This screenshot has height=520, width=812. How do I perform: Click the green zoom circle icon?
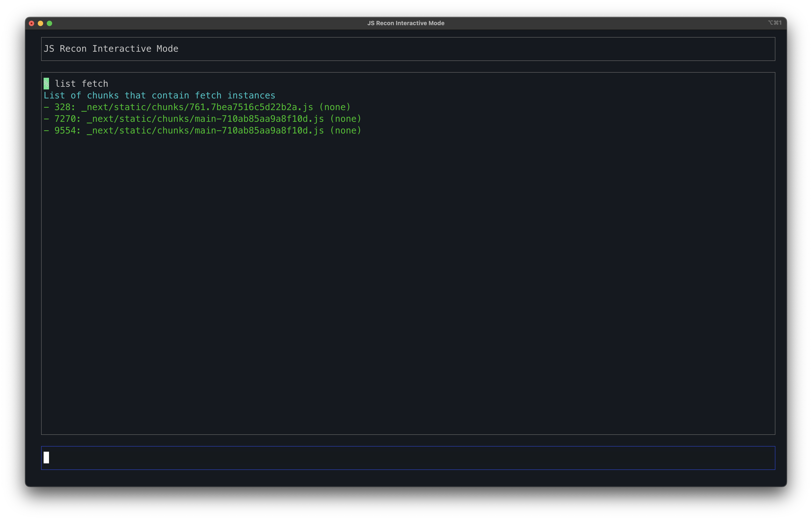coord(50,23)
